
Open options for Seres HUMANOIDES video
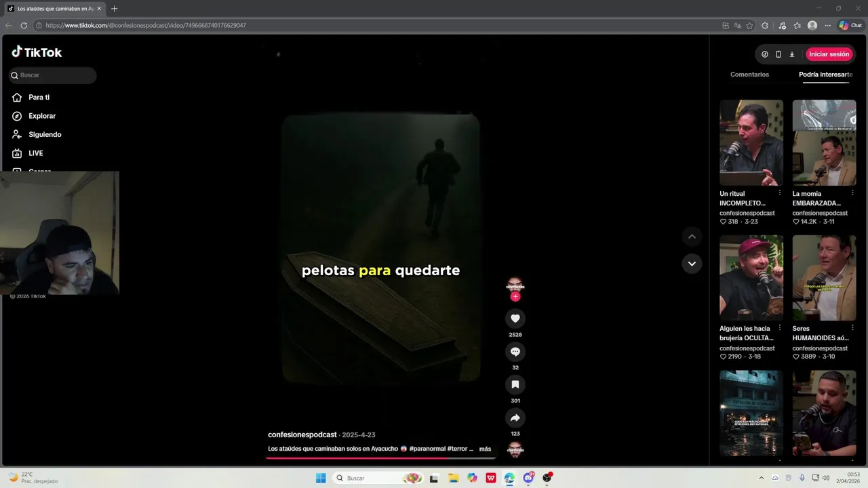[852, 328]
